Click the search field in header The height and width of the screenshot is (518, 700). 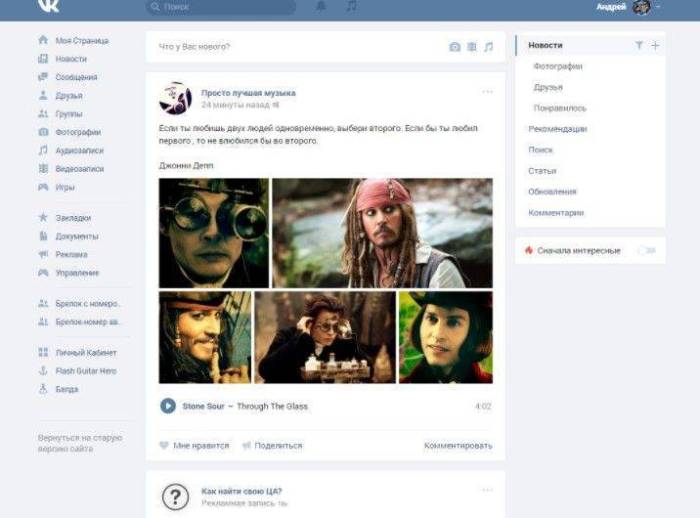pos(220,7)
